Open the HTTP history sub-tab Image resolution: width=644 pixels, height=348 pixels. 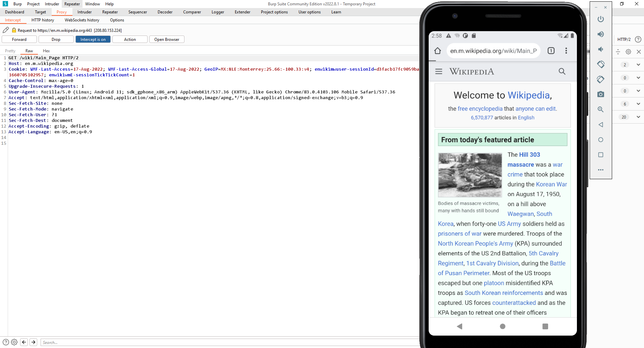[x=43, y=20]
